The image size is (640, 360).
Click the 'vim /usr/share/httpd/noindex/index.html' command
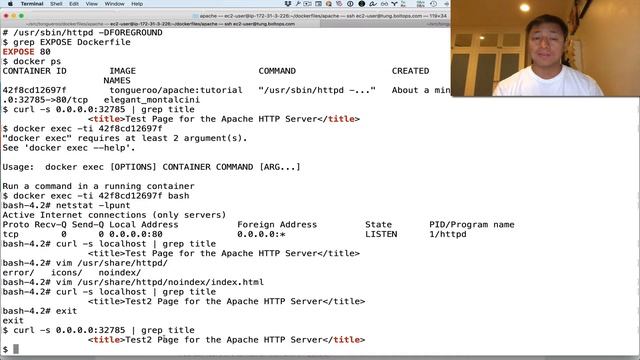[x=160, y=282]
